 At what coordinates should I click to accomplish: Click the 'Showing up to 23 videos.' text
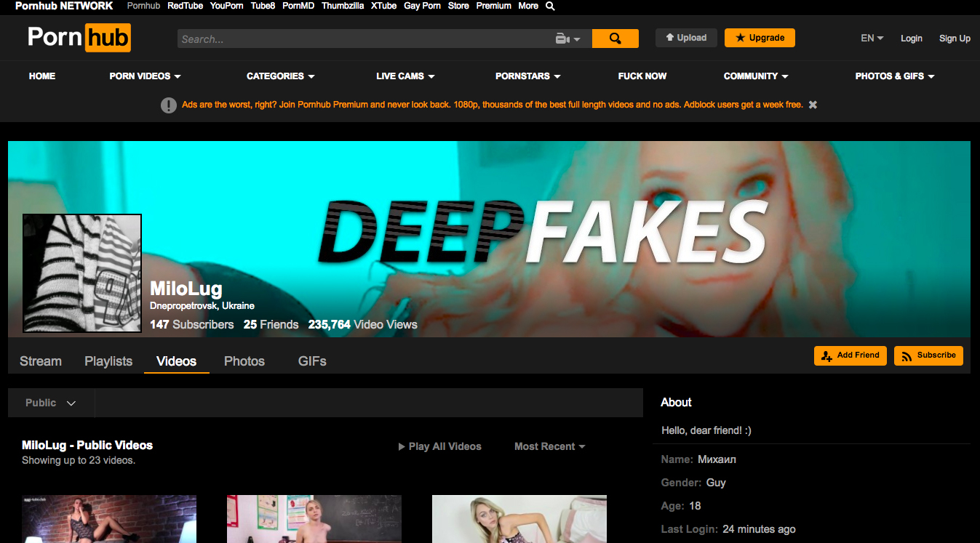click(x=79, y=461)
